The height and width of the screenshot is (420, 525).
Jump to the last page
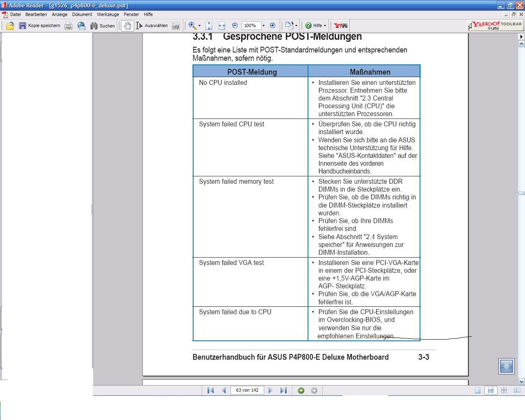click(x=283, y=390)
